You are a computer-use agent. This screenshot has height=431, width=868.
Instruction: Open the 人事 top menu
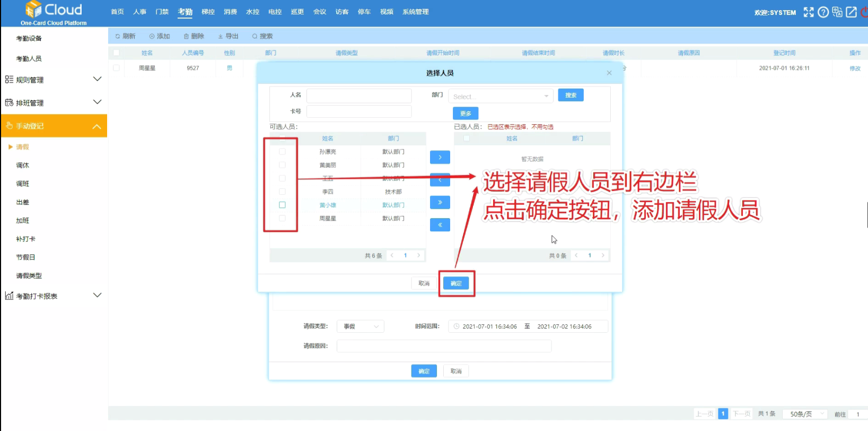pyautogui.click(x=139, y=12)
